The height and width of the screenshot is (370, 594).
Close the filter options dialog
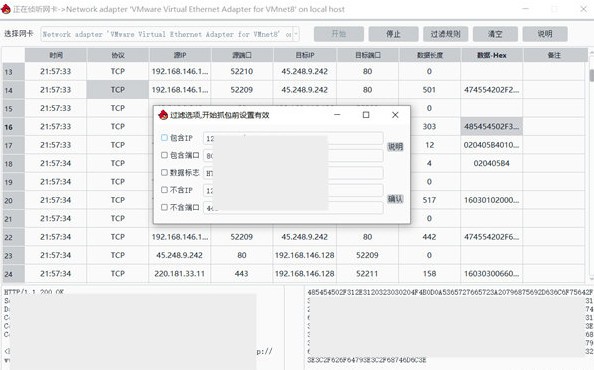[395, 115]
